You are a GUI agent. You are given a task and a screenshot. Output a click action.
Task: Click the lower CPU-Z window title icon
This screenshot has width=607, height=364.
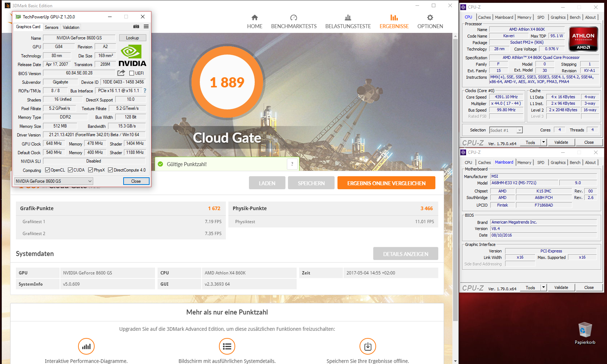[x=463, y=152]
